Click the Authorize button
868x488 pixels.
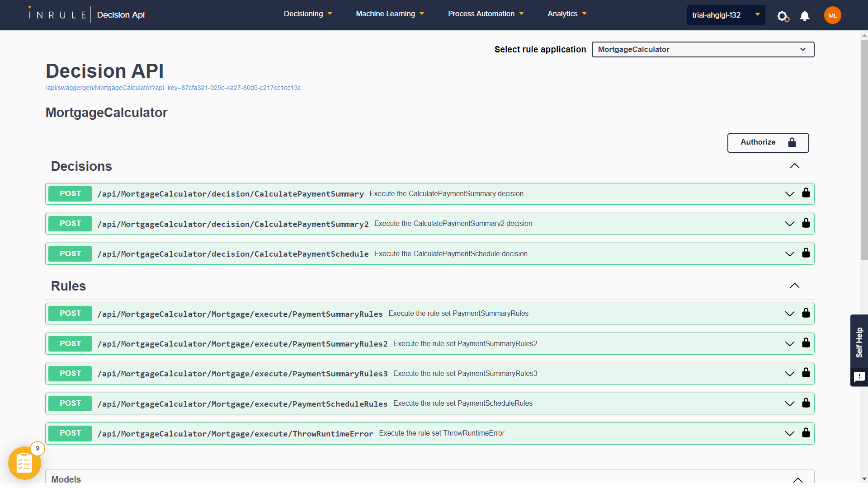(768, 143)
